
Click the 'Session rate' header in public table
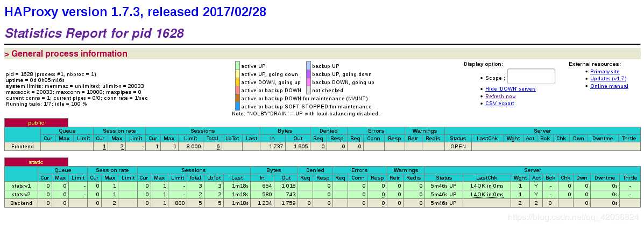pos(119,131)
